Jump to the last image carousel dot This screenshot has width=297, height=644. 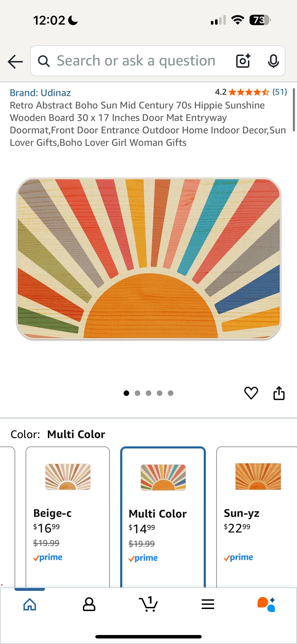(x=171, y=393)
